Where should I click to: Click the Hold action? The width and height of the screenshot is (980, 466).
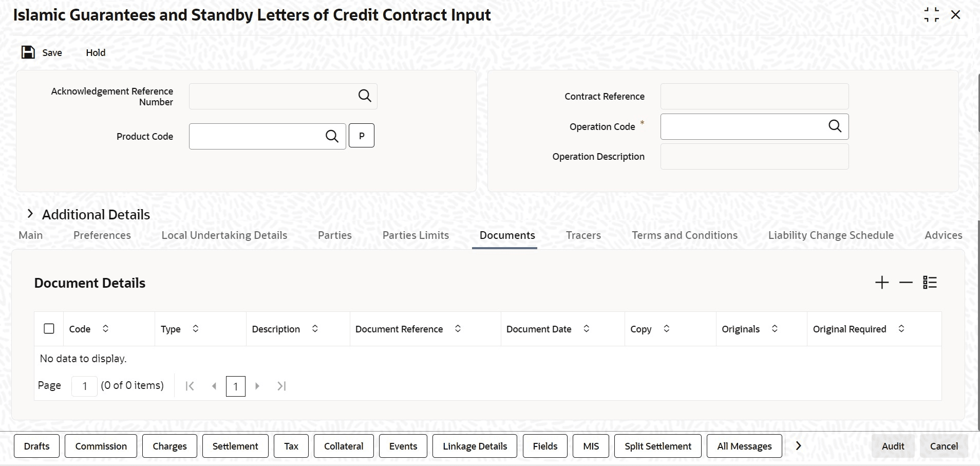96,52
